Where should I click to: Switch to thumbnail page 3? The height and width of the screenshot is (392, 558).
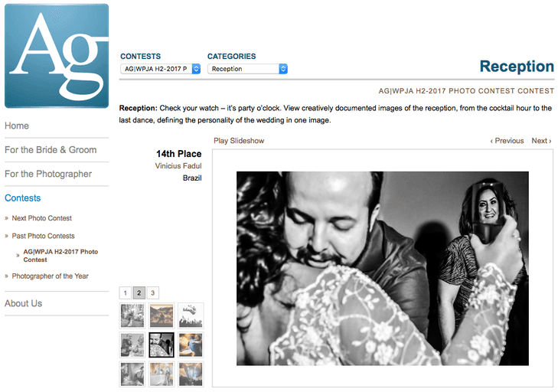152,293
